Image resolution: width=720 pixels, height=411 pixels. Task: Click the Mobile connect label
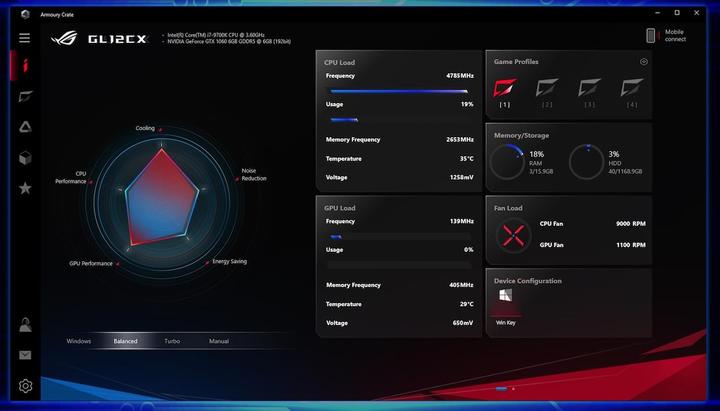pyautogui.click(x=675, y=35)
